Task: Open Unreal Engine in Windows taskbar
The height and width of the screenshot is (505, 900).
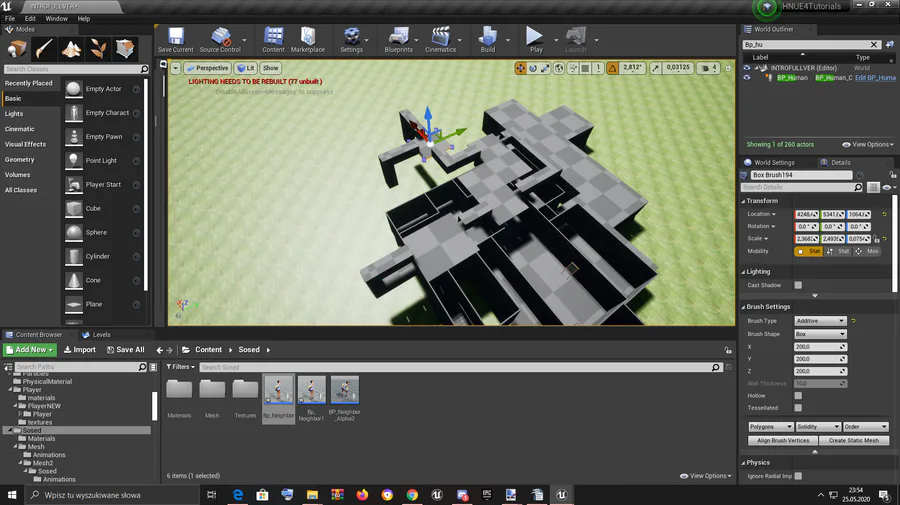Action: pos(561,495)
